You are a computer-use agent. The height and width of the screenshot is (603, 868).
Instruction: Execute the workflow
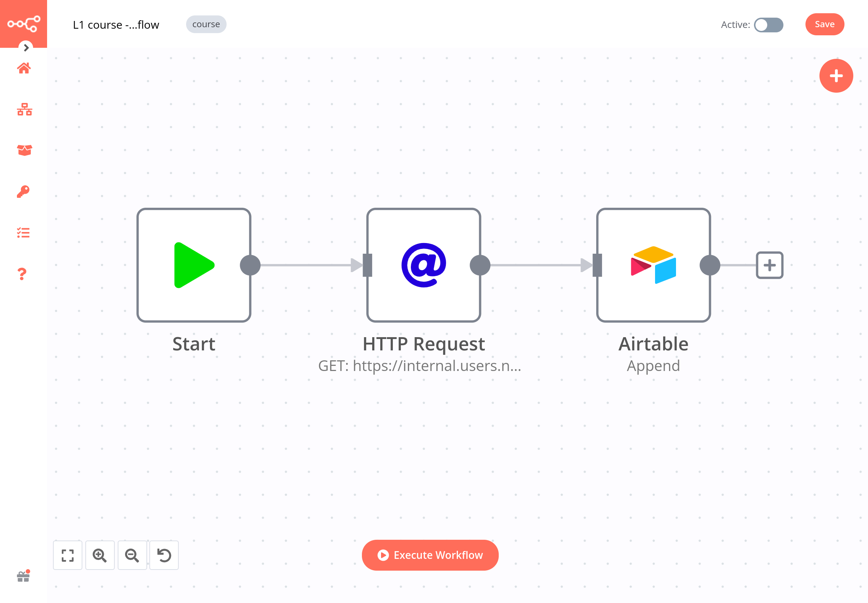(x=430, y=555)
